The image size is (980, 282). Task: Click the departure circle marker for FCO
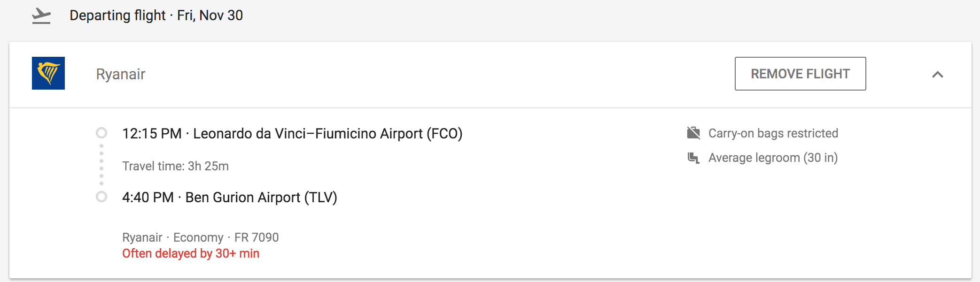click(x=101, y=133)
